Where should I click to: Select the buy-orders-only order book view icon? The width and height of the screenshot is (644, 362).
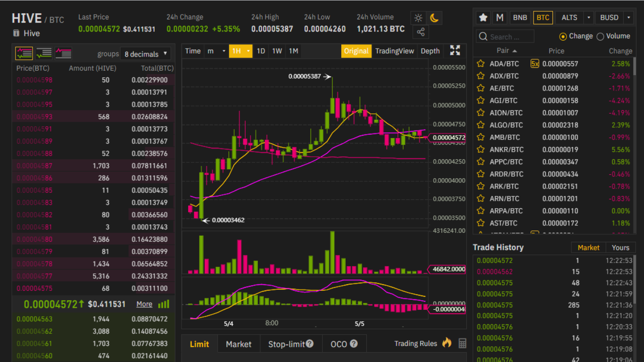click(44, 53)
